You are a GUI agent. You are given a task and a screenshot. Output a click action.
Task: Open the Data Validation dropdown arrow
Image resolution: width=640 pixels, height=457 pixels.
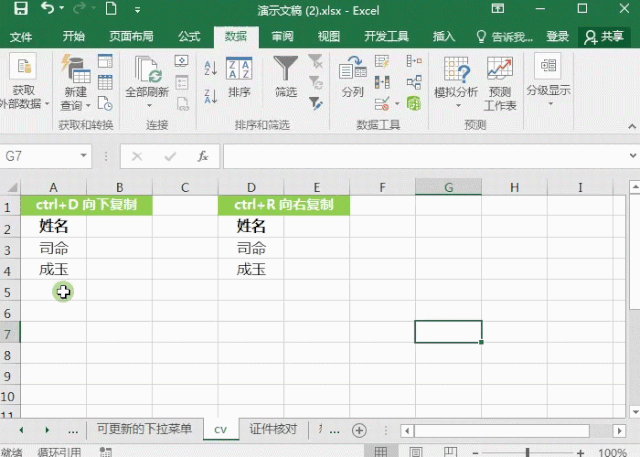click(x=397, y=104)
